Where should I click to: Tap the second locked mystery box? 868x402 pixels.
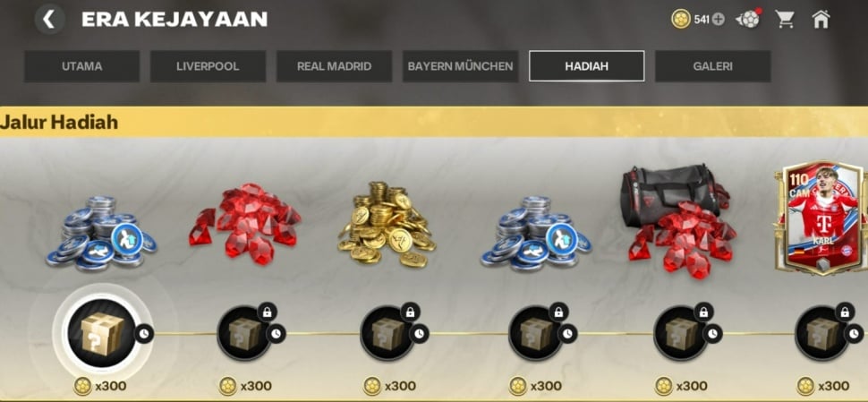(x=244, y=333)
